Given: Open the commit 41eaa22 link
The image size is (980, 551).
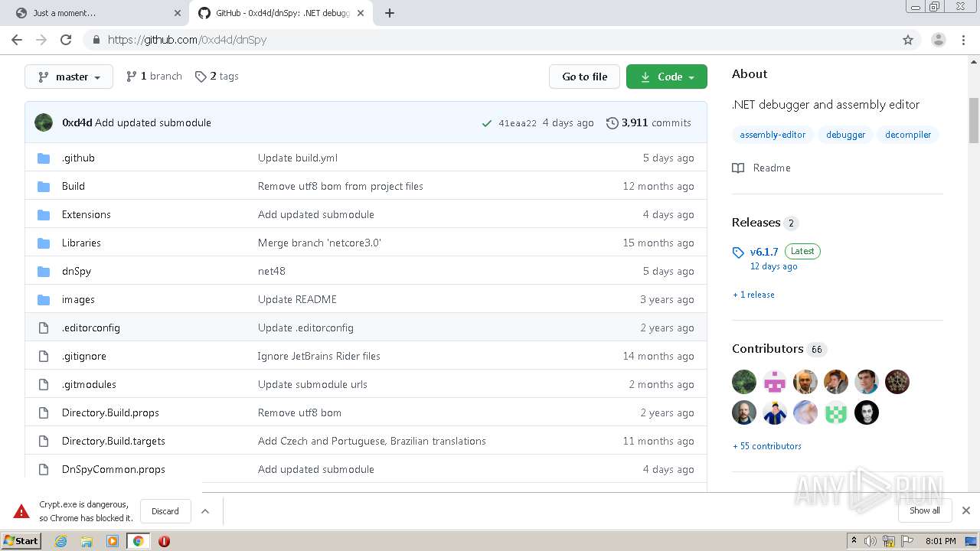Looking at the screenshot, I should (x=518, y=123).
